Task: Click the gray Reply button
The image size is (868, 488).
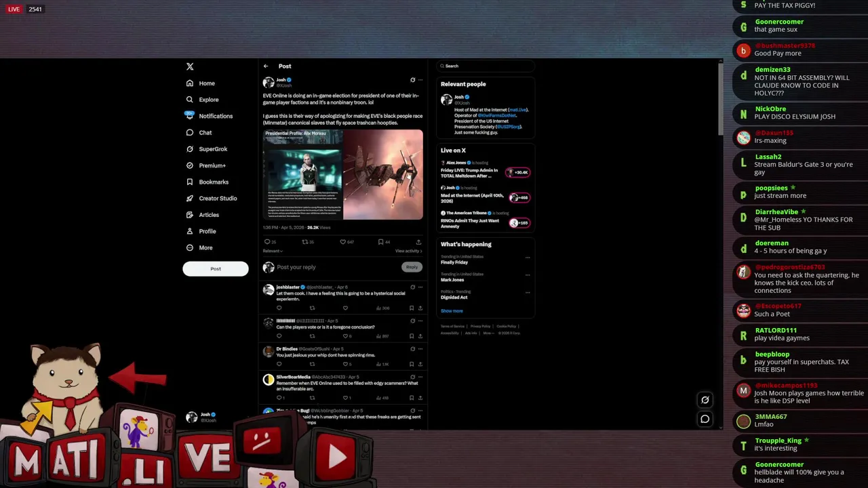Action: pos(412,267)
